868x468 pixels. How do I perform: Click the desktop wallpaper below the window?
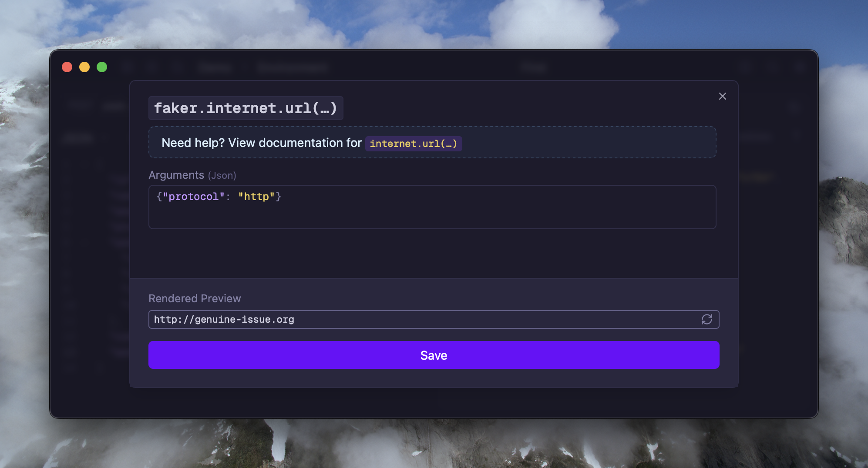(434, 444)
